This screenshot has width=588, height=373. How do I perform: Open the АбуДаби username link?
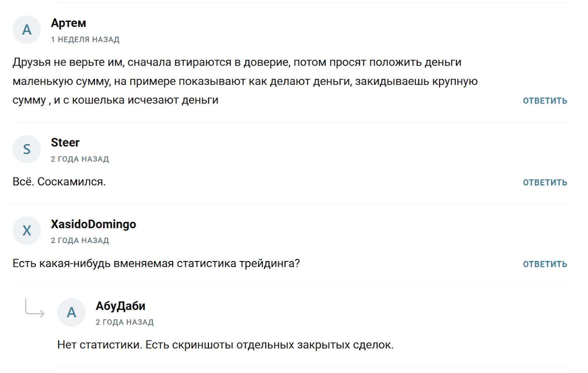click(x=120, y=306)
